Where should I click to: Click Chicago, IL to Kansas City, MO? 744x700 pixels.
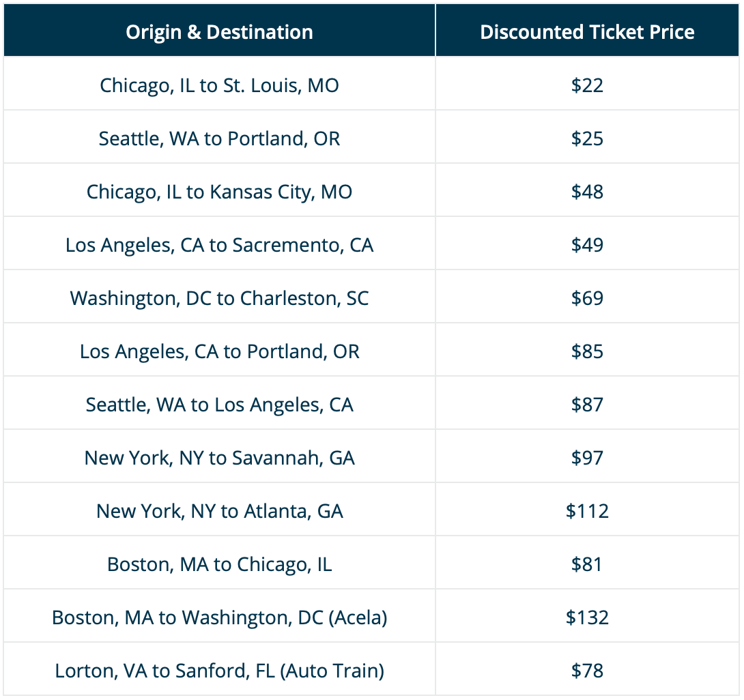(x=219, y=192)
